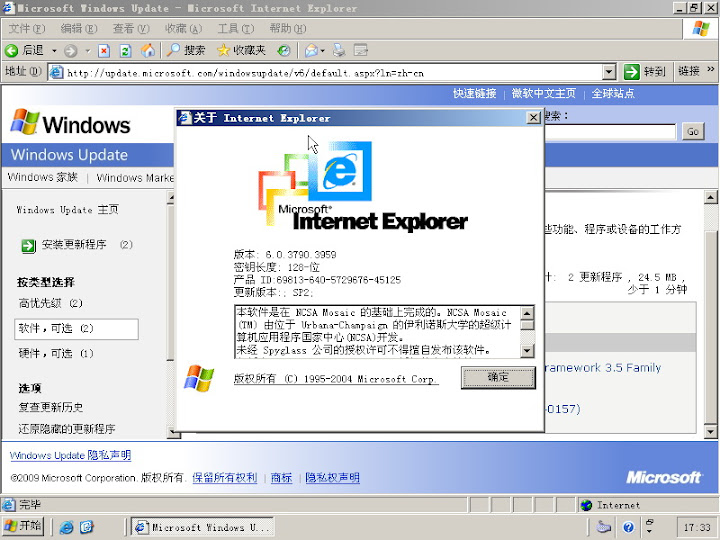Open Windows Family (Windows 家族) tab

click(x=43, y=177)
